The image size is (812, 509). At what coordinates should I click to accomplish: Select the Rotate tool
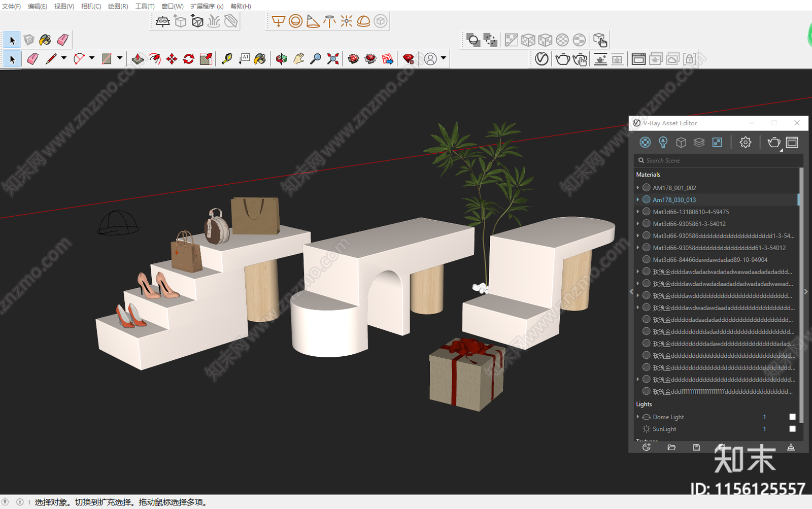[x=189, y=59]
